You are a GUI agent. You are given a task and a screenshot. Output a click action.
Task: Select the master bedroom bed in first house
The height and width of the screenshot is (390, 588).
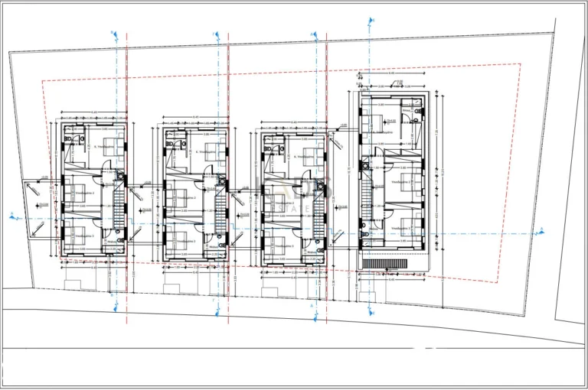tap(113, 147)
